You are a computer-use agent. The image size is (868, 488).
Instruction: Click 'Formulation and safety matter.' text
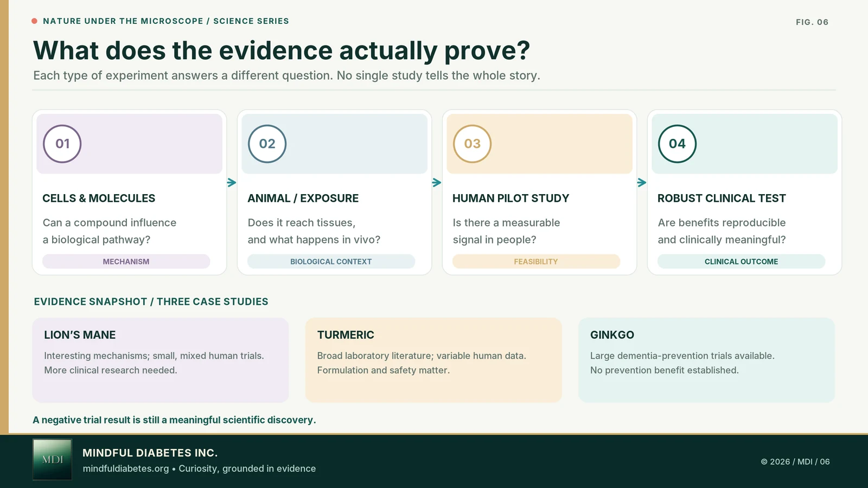384,370
